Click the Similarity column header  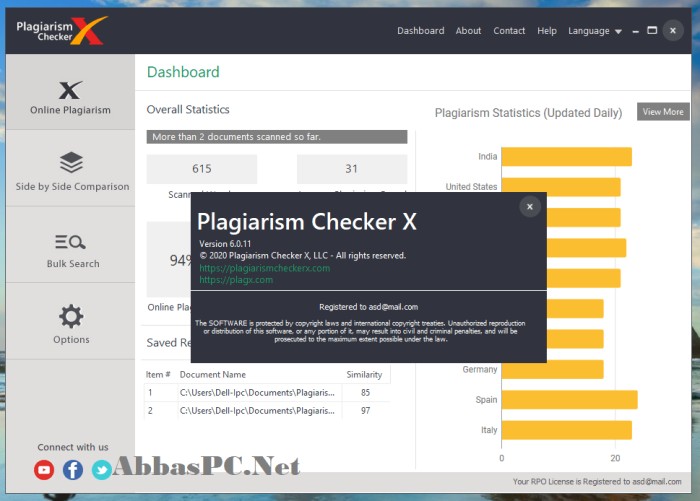tap(364, 374)
